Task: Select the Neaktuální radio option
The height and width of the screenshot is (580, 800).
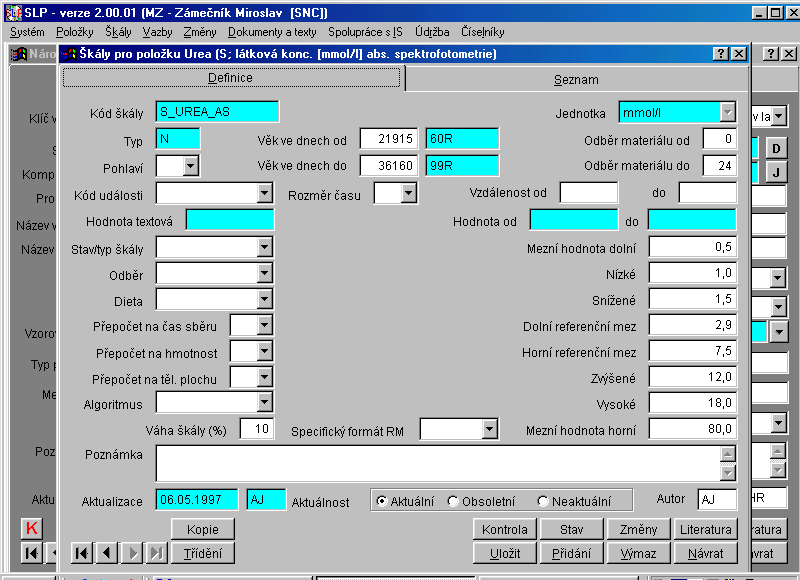Action: 543,500
